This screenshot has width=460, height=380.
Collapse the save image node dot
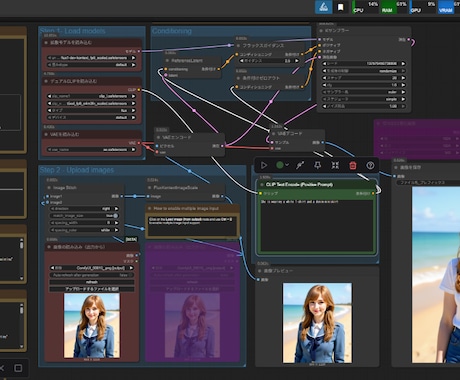[396, 168]
